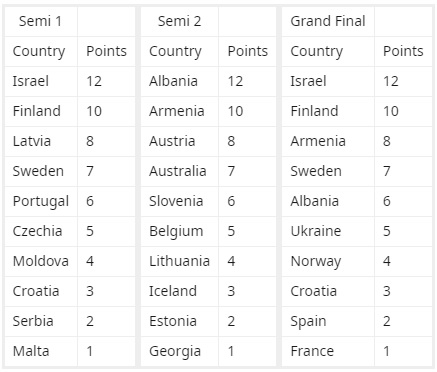This screenshot has width=437, height=372.
Task: Select the Australia cell in Semi 2
Action: click(x=179, y=171)
